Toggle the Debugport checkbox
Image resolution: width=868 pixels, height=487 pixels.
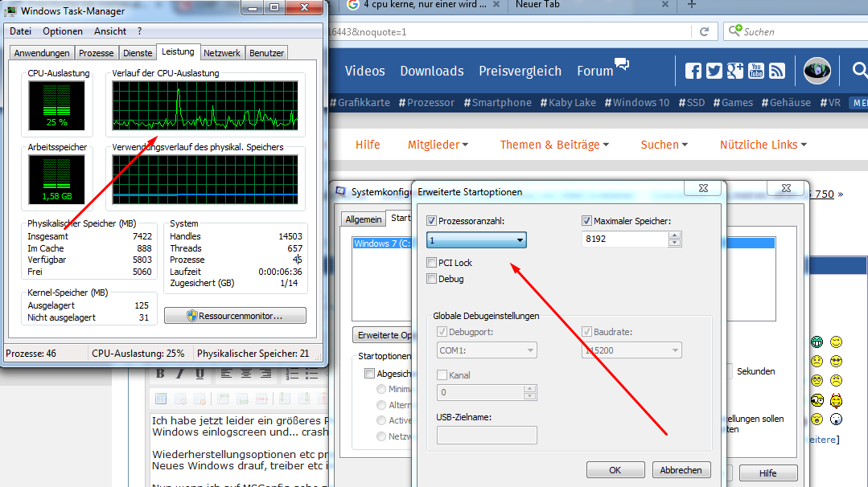point(442,332)
